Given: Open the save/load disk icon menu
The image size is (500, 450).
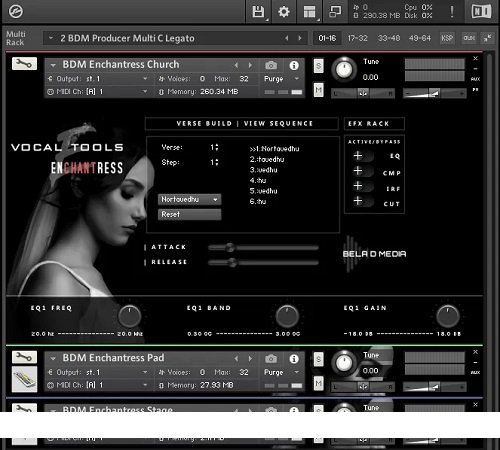Looking at the screenshot, I should point(258,12).
